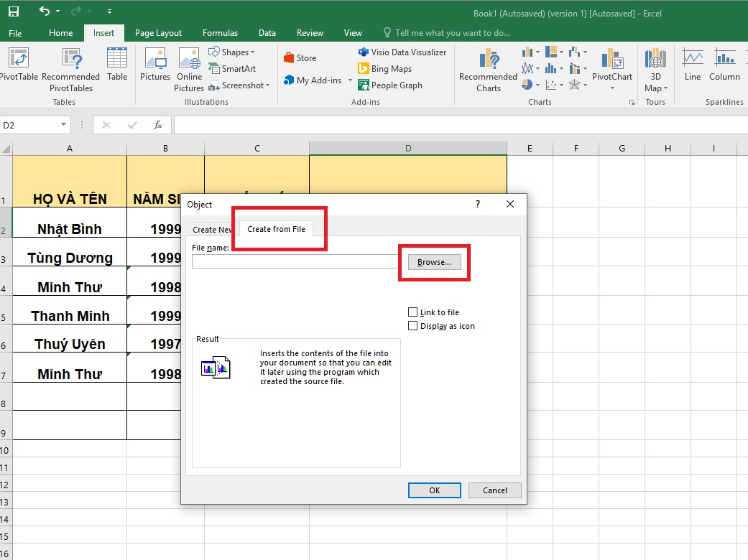Select the cell containing Nhật Bình

(70, 223)
